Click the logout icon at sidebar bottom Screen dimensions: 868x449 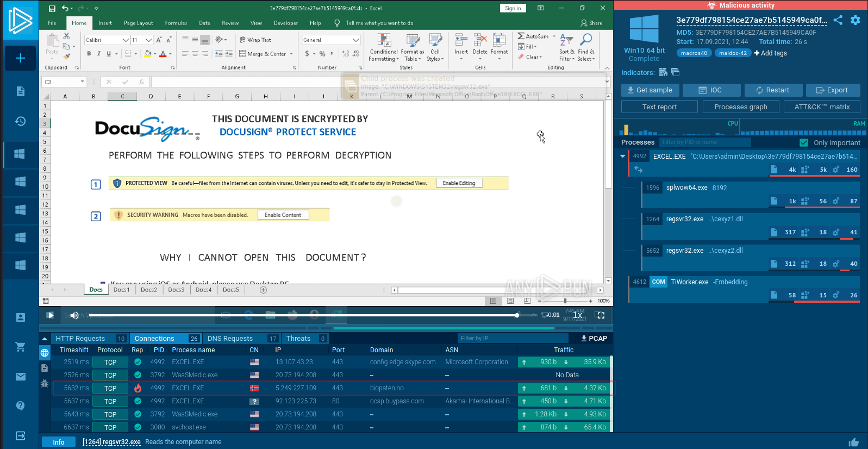tap(20, 435)
